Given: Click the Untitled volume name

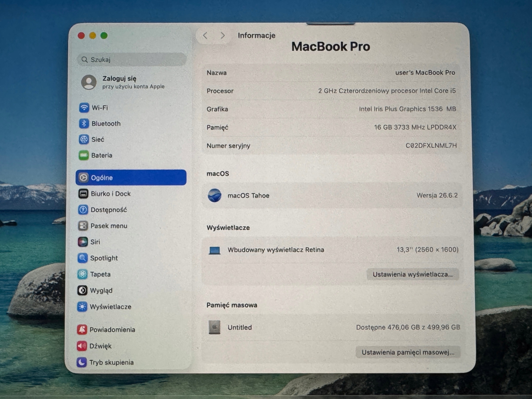Looking at the screenshot, I should click(240, 327).
